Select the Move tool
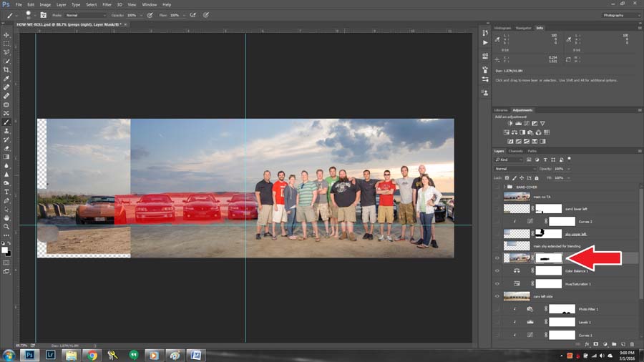This screenshot has width=644, height=362. 6,35
